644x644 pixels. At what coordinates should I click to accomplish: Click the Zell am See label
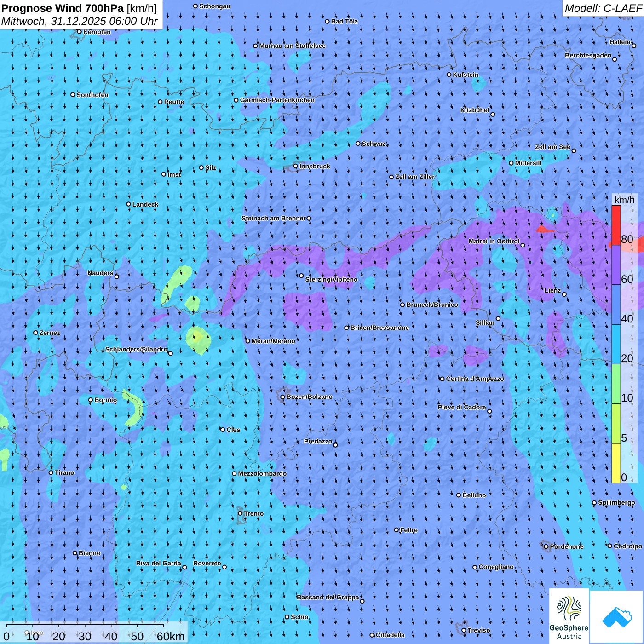pos(552,147)
